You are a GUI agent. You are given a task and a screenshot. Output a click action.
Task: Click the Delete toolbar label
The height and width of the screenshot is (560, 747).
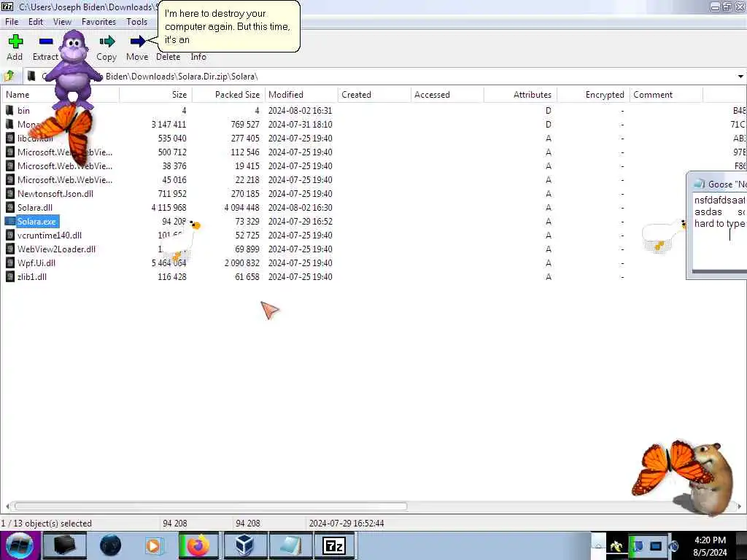coord(169,57)
